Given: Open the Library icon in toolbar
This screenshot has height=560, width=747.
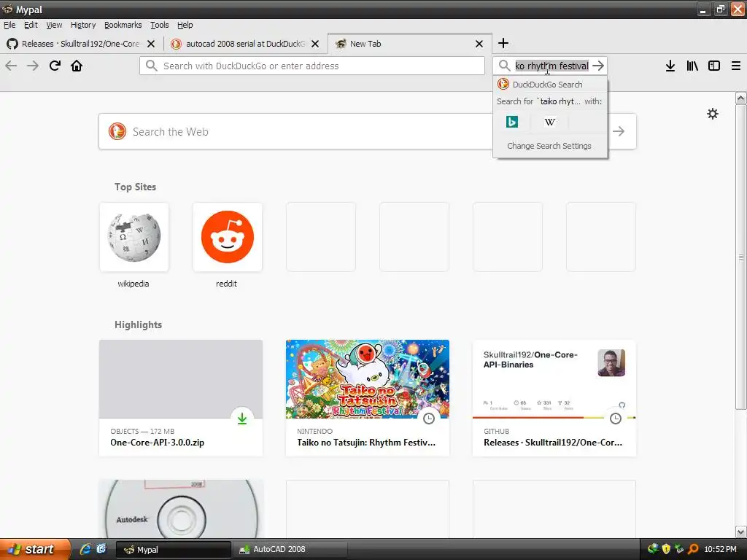Looking at the screenshot, I should 692,66.
